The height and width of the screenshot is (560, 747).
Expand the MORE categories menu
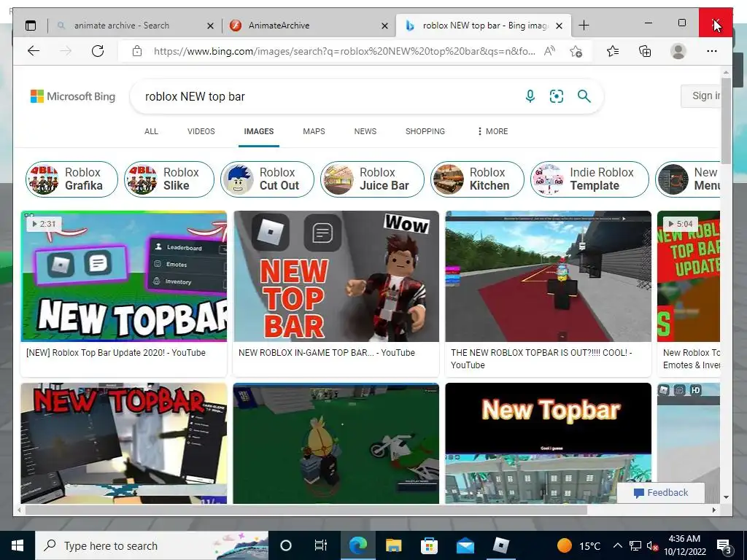pyautogui.click(x=493, y=131)
